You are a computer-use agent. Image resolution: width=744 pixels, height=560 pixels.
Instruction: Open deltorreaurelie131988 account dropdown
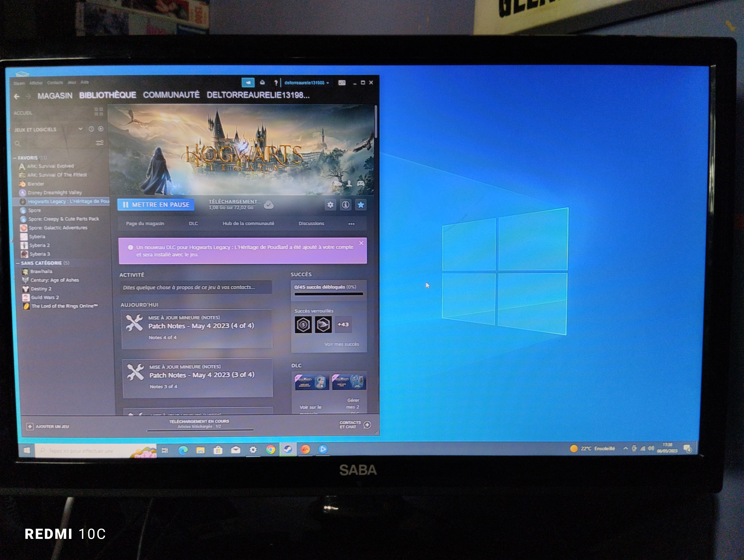coord(306,83)
